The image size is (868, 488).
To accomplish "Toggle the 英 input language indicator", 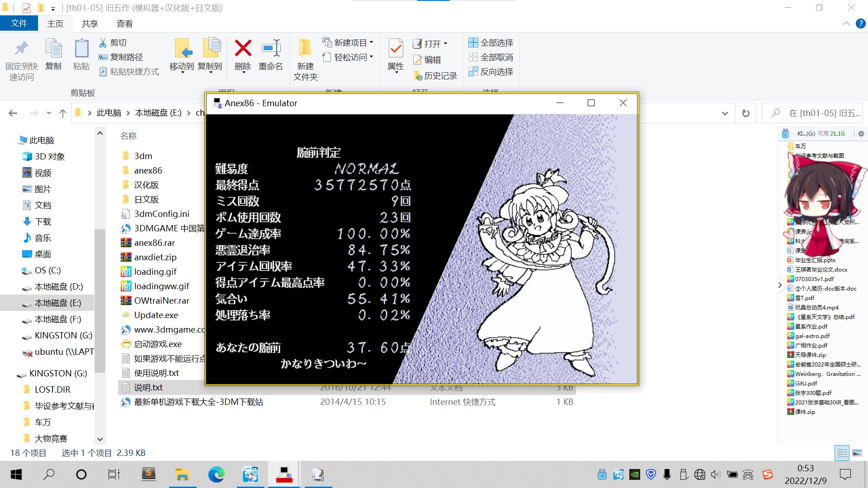I will (x=748, y=474).
